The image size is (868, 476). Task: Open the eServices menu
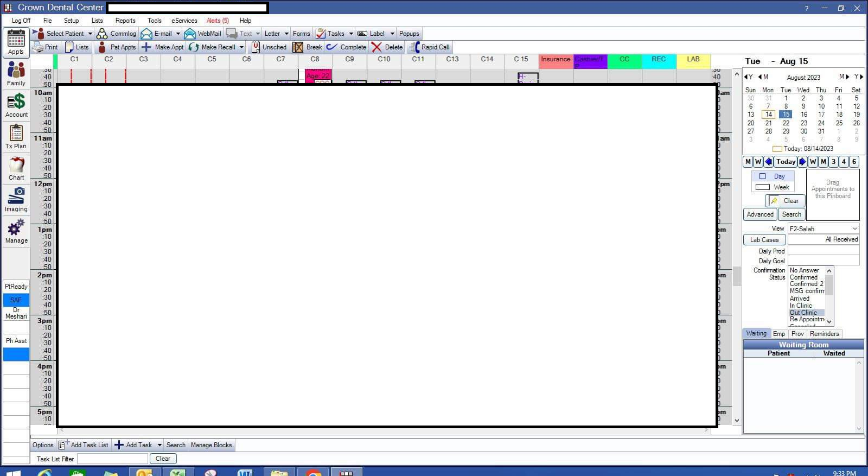pyautogui.click(x=184, y=21)
